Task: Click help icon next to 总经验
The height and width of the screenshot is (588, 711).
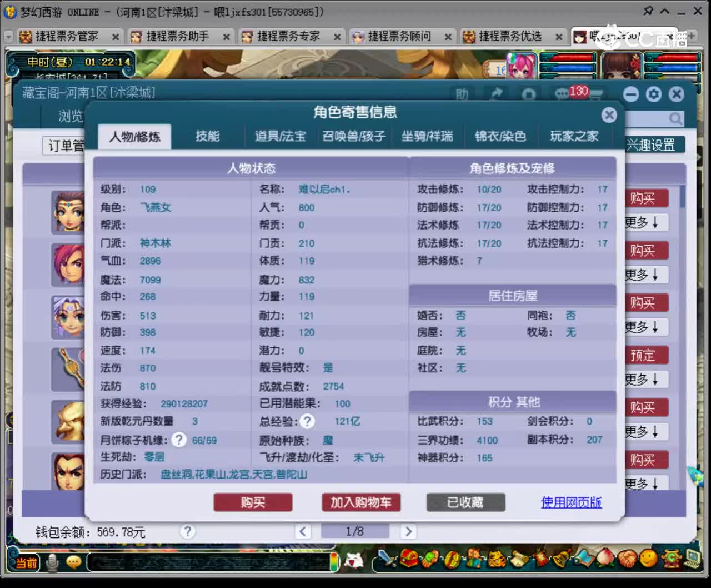Action: tap(307, 421)
